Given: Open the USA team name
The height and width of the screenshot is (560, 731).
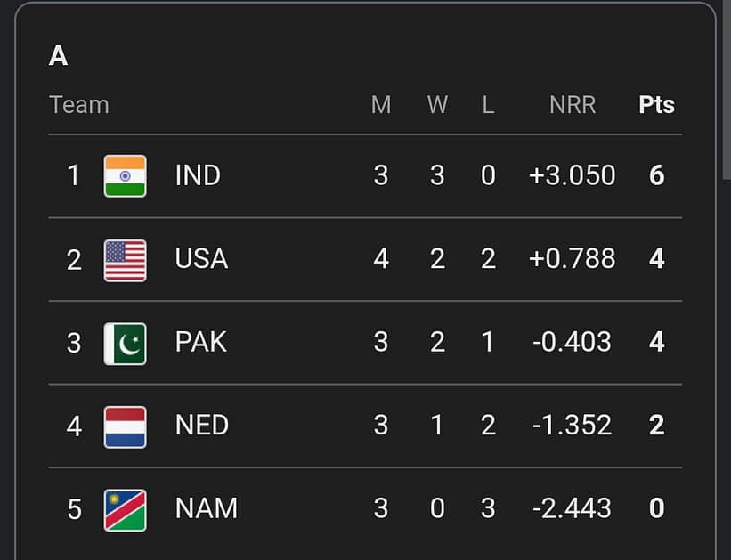Looking at the screenshot, I should [201, 259].
